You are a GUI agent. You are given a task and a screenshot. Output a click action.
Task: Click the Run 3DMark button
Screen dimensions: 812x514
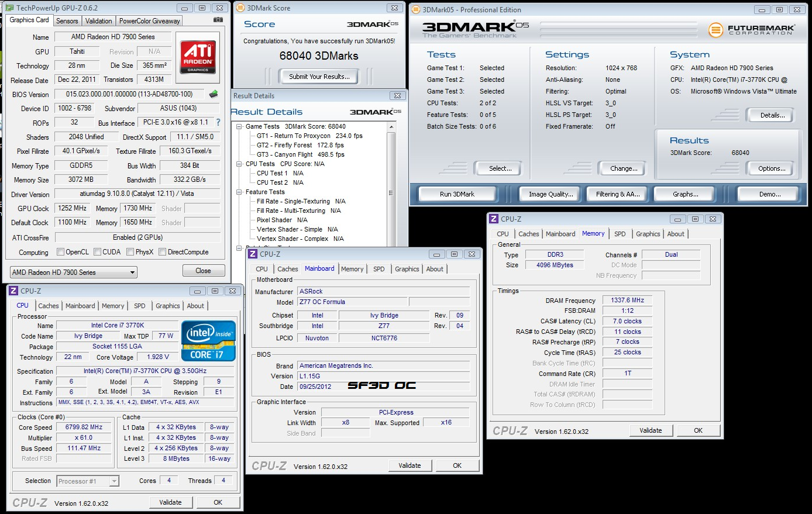pyautogui.click(x=457, y=194)
